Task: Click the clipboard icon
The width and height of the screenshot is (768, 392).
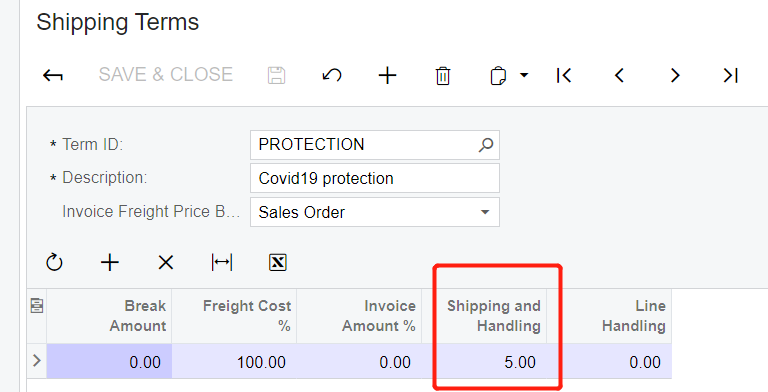Action: (498, 76)
